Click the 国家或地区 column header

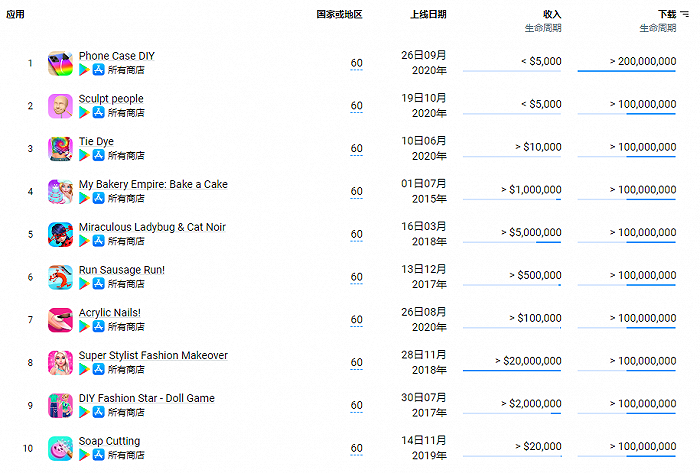click(x=339, y=15)
